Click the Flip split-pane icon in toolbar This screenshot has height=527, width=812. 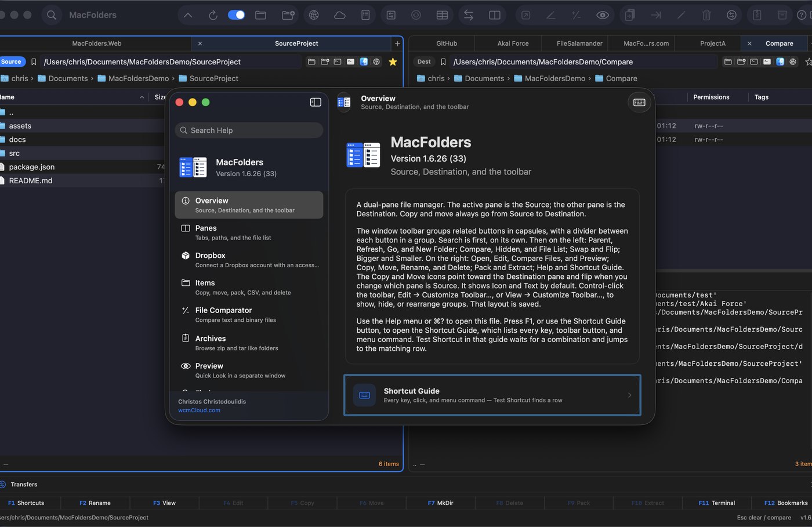coord(495,15)
